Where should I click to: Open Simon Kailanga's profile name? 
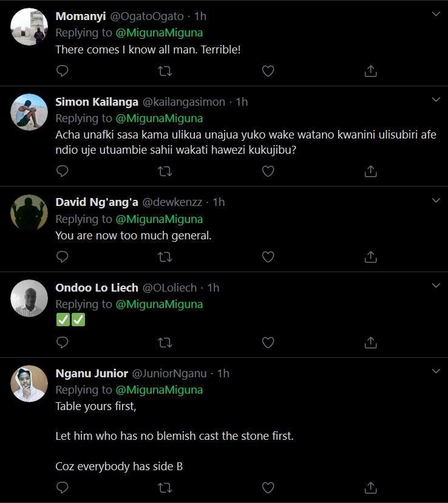click(97, 102)
